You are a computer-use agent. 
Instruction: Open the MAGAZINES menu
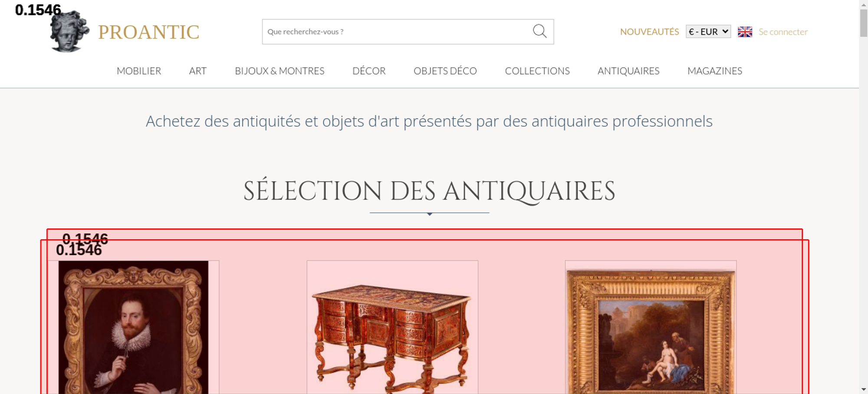715,71
